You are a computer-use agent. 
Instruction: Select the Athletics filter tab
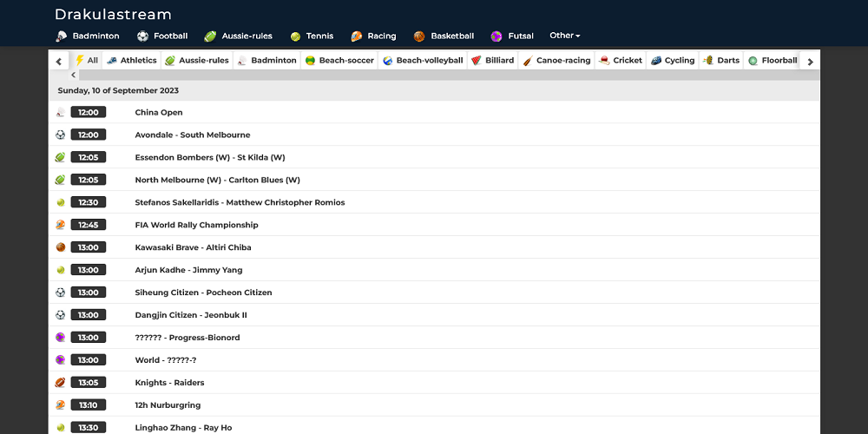click(132, 61)
